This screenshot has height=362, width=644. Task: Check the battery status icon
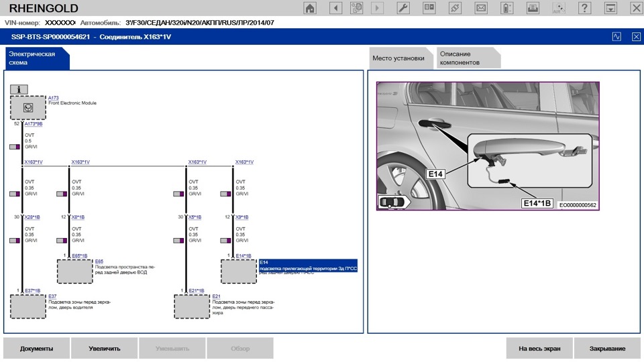[x=507, y=8]
